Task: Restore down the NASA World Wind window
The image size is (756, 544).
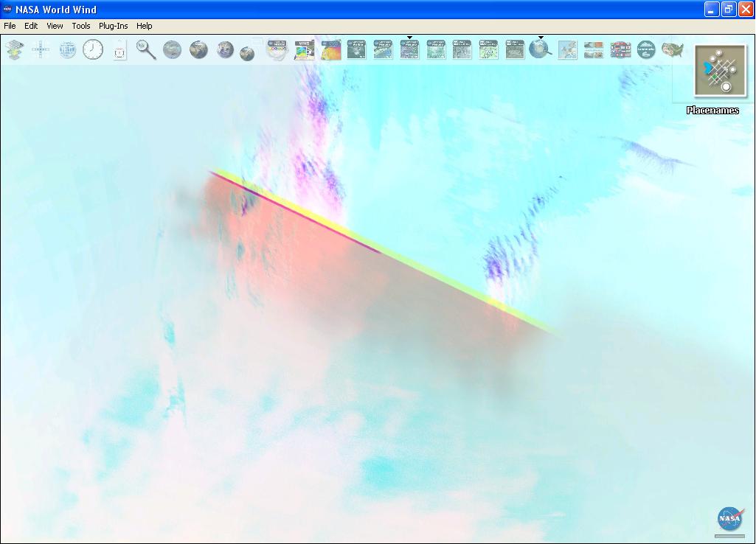Action: point(729,9)
